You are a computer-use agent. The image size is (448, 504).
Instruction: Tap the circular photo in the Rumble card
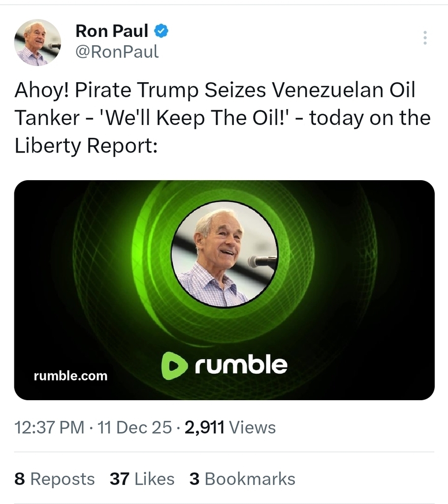pyautogui.click(x=224, y=253)
